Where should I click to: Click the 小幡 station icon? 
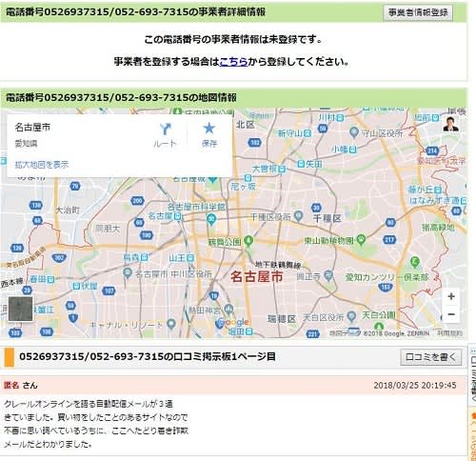pos(353,150)
